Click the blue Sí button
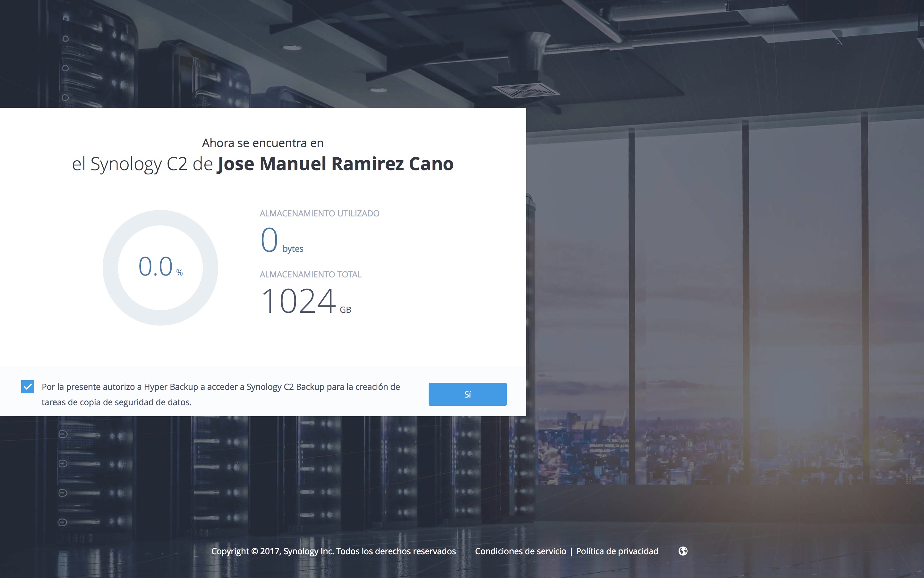Image resolution: width=924 pixels, height=578 pixels. 467,394
